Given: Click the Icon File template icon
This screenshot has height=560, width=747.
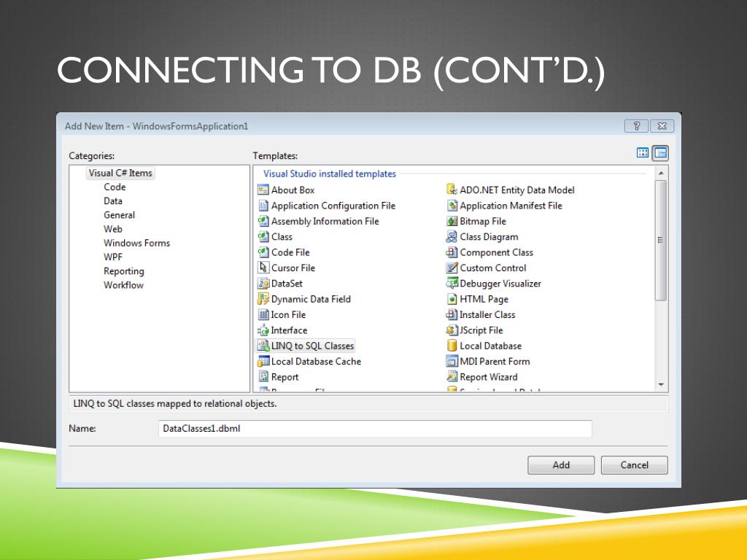Looking at the screenshot, I should coord(263,315).
